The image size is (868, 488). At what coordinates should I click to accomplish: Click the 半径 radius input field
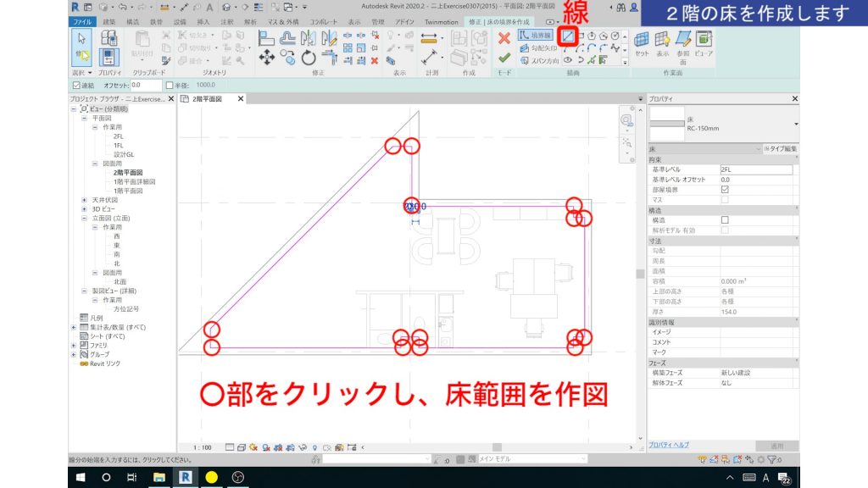coord(208,85)
